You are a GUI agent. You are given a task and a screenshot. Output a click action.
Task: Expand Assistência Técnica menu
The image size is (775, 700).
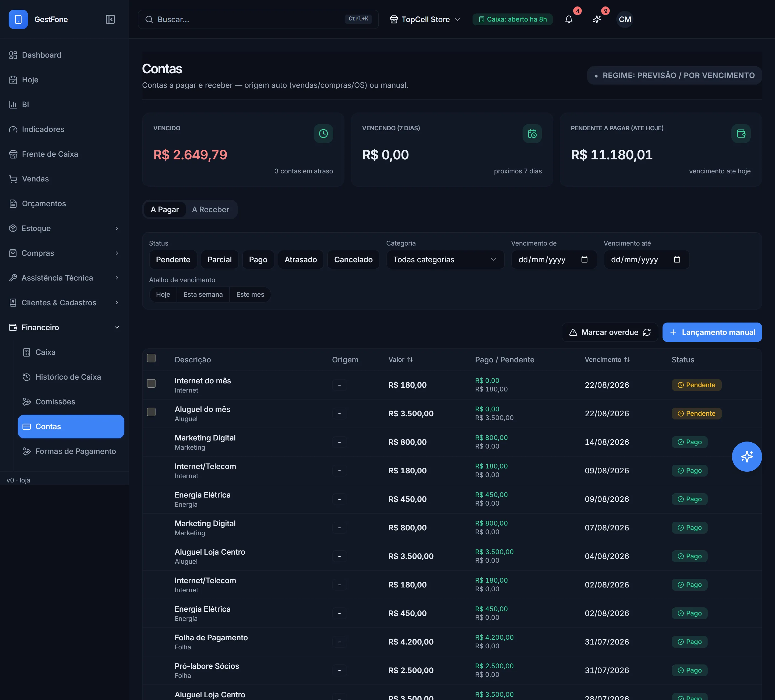click(x=64, y=278)
